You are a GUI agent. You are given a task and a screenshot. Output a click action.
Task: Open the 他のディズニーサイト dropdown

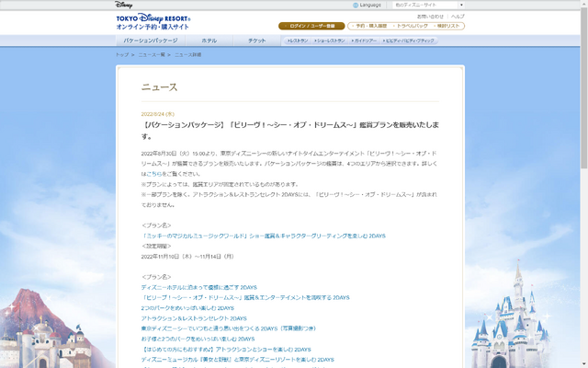(x=428, y=5)
